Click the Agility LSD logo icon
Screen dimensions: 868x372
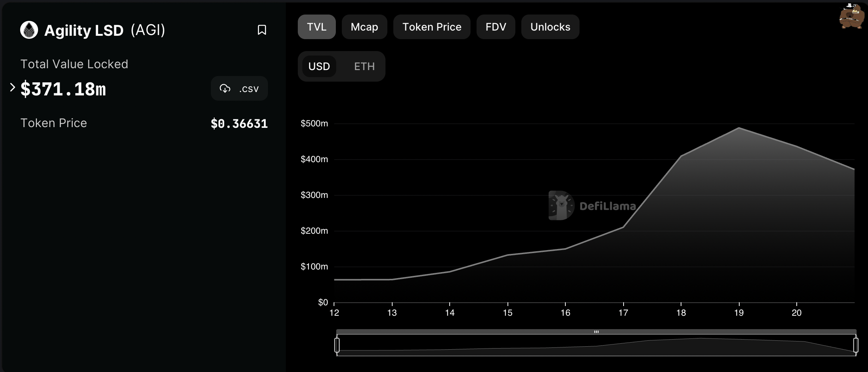[29, 30]
